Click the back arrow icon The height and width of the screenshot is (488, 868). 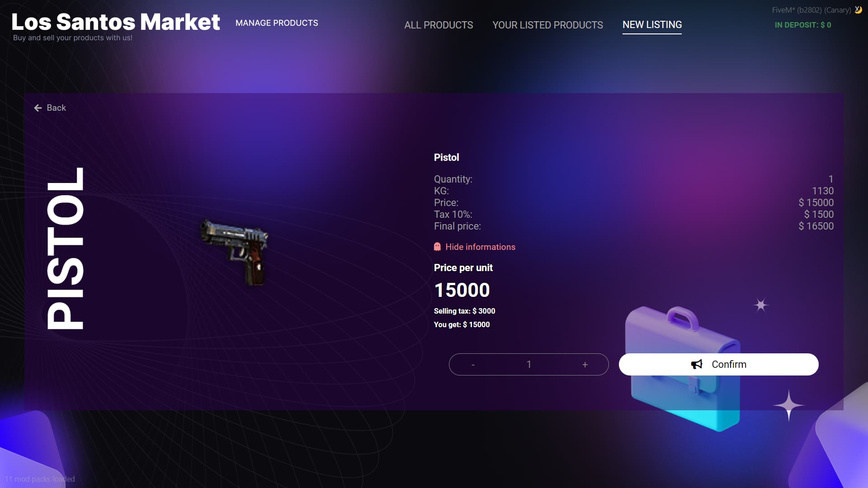coord(38,108)
